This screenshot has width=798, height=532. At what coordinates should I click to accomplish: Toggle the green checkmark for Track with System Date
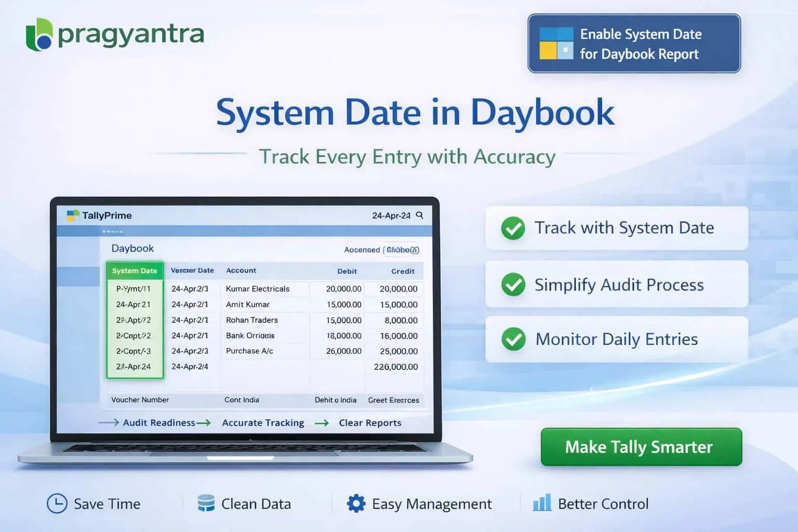(512, 228)
